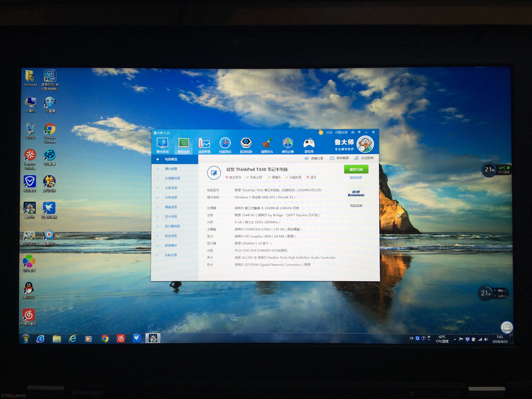
Task: Select the 梦幻西游 desktop shortcut
Action: pos(49,184)
